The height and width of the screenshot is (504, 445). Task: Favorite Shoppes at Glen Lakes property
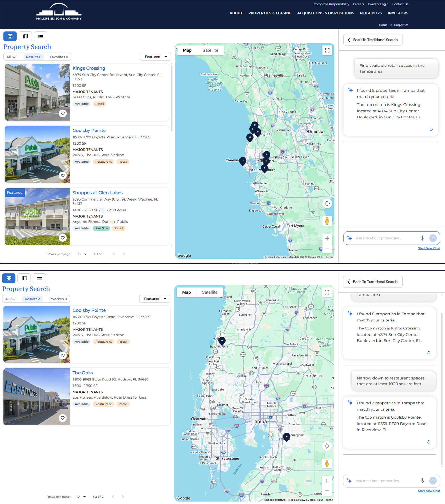coord(63,238)
